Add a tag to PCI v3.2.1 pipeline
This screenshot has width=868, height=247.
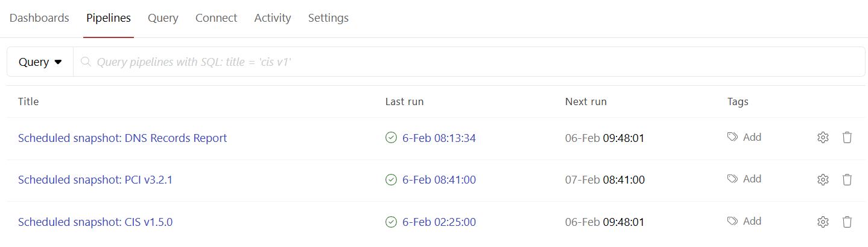[x=744, y=179]
